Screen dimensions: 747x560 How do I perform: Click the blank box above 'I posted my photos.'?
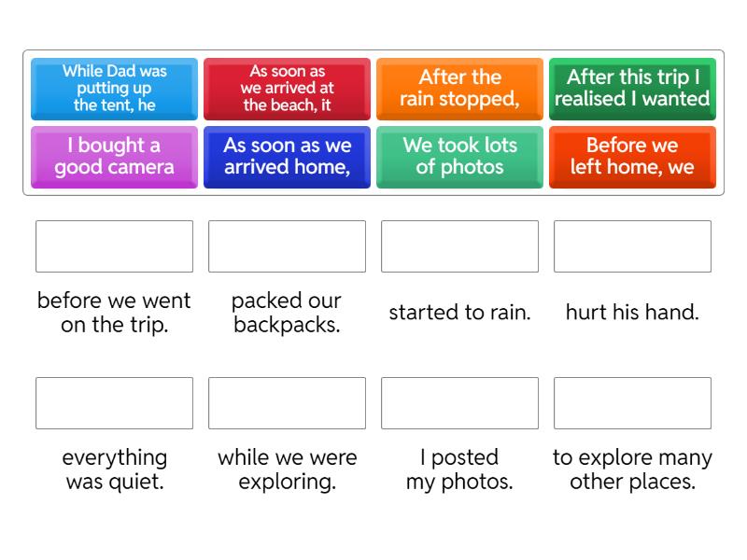point(459,403)
